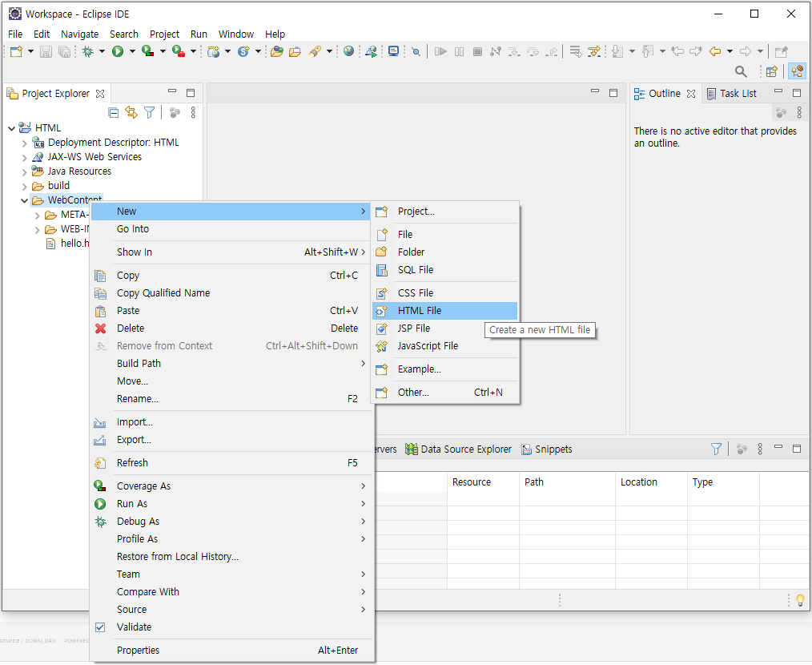Viewport: 812px width, 665px height.
Task: Open the File menu
Action: tap(15, 34)
